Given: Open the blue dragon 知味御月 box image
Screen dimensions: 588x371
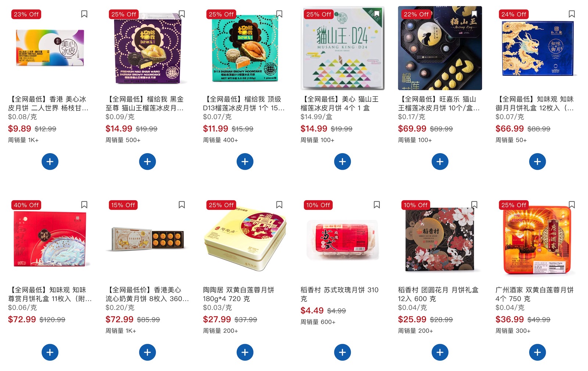Looking at the screenshot, I should click(537, 48).
